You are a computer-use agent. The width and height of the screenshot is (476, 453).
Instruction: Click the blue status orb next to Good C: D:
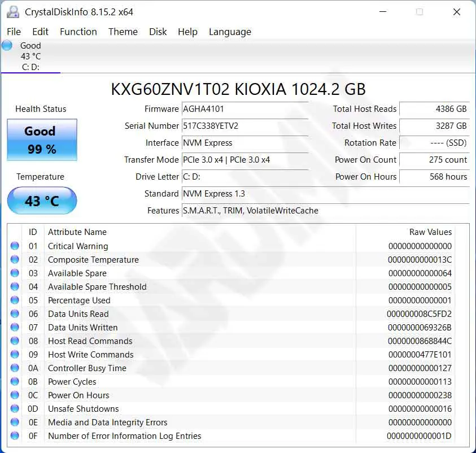[7, 46]
